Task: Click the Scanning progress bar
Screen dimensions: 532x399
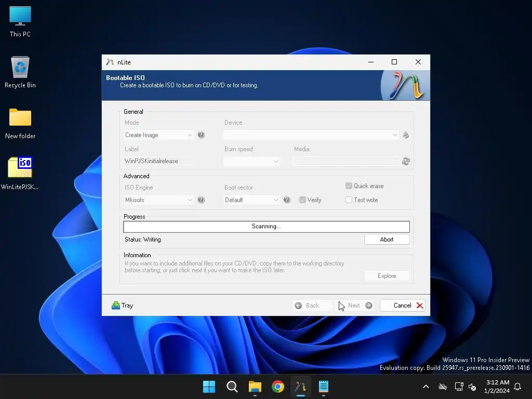Action: click(x=267, y=227)
